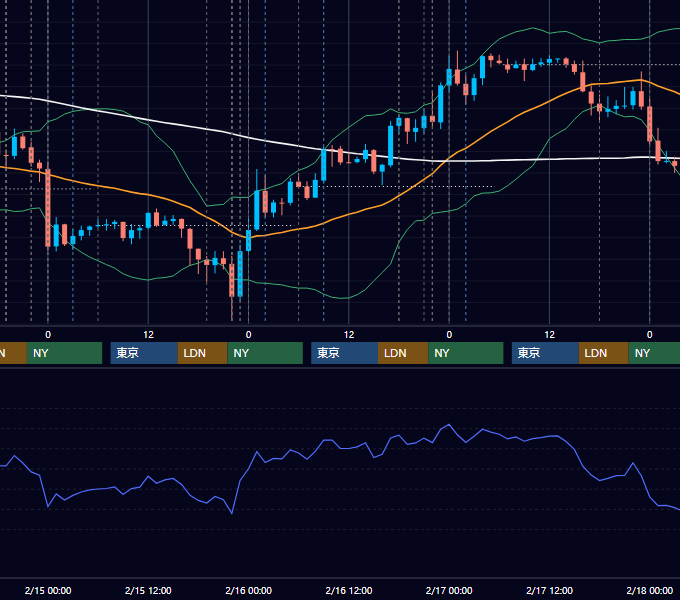This screenshot has height=600, width=680.
Task: Click the 2/16 12:00 date label
Action: click(x=349, y=590)
